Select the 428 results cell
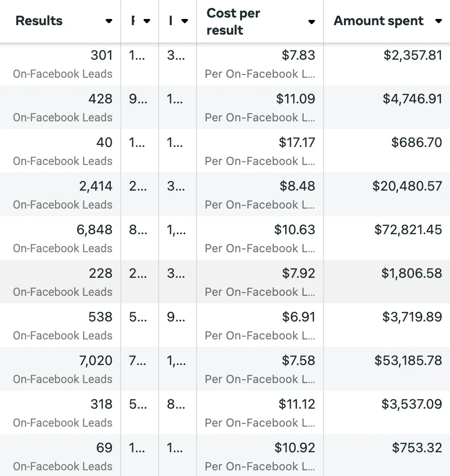450x476 pixels. [60, 108]
